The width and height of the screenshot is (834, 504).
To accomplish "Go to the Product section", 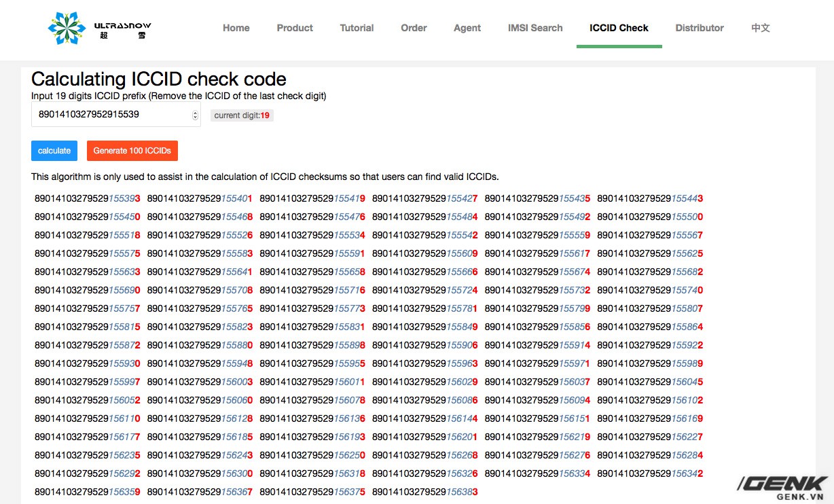I will pyautogui.click(x=295, y=28).
